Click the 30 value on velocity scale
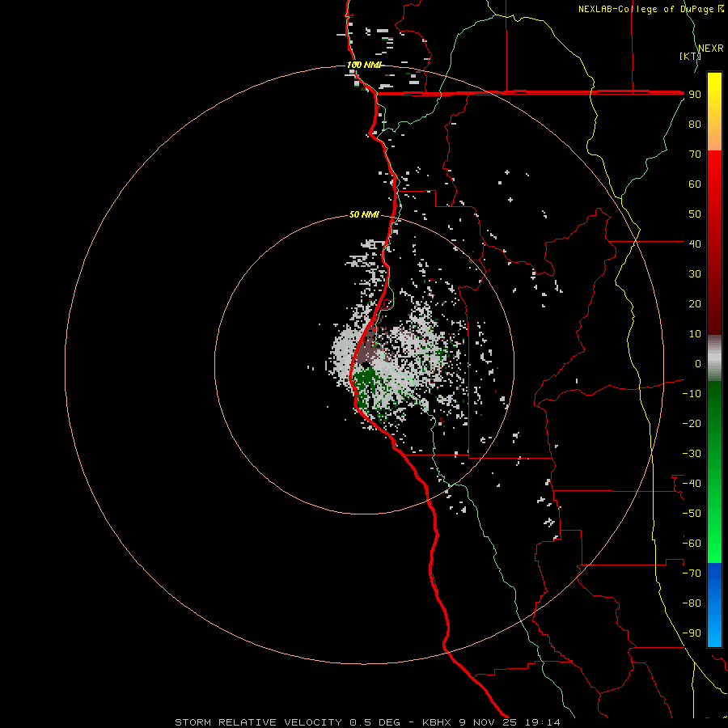This screenshot has height=728, width=728. tap(695, 274)
